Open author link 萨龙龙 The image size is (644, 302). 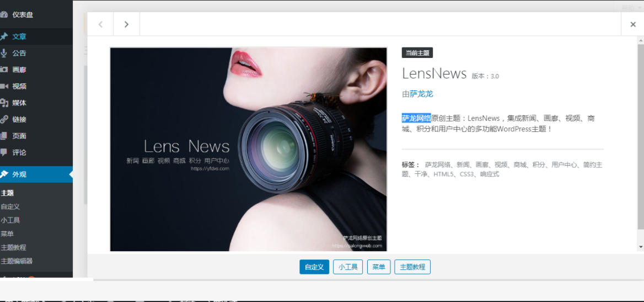click(421, 94)
